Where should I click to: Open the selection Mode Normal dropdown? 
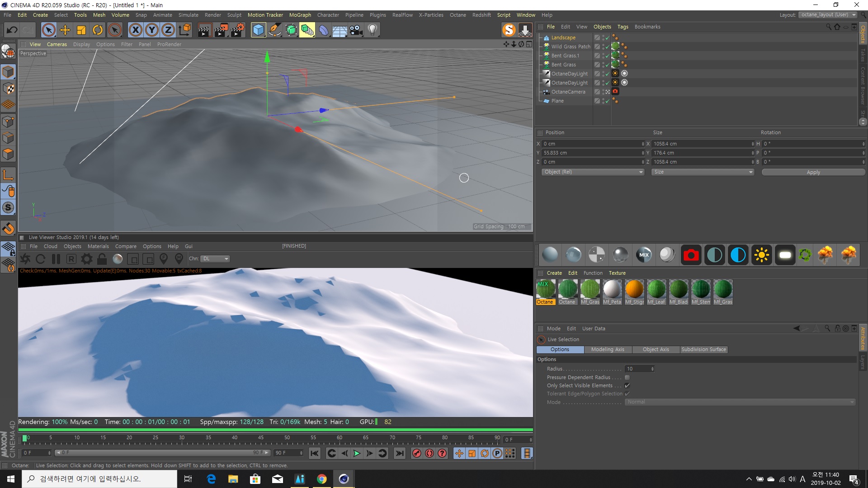tap(740, 402)
